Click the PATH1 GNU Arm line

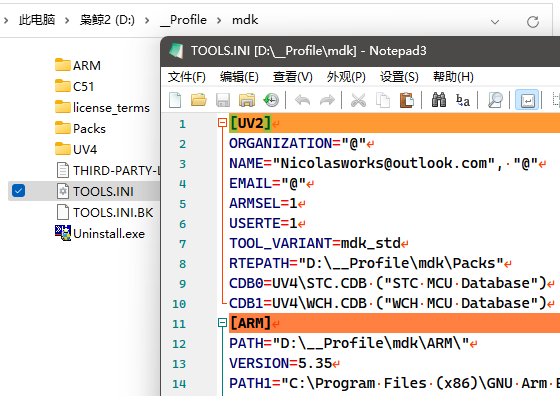pyautogui.click(x=394, y=383)
